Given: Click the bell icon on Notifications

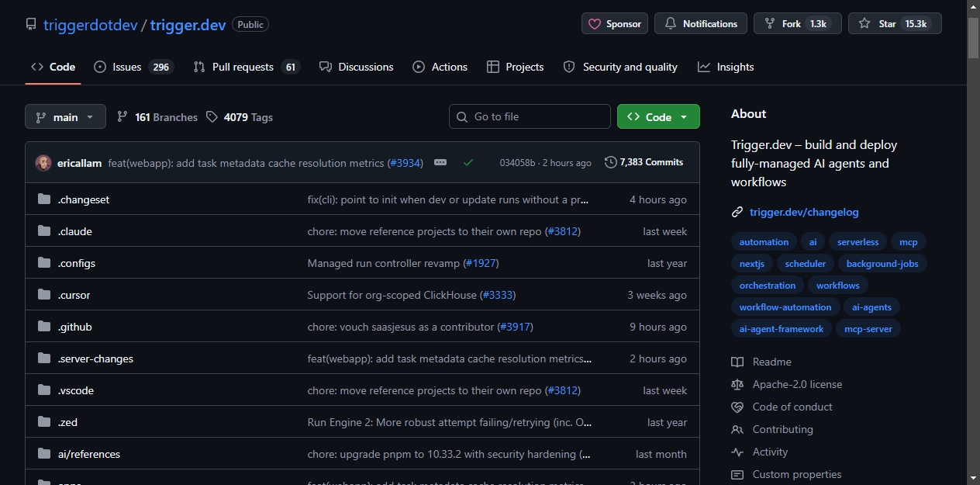Looking at the screenshot, I should [671, 24].
